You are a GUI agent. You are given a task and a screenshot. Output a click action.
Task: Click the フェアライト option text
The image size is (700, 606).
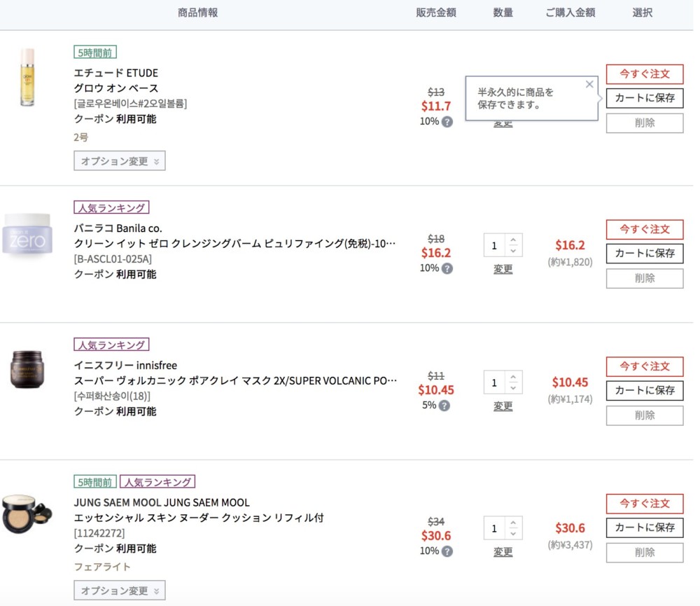pyautogui.click(x=102, y=567)
